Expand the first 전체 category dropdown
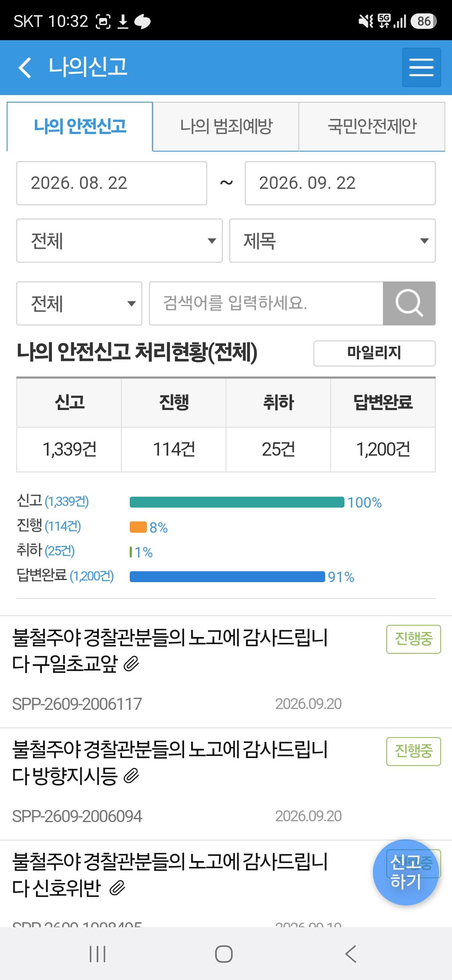 [119, 241]
